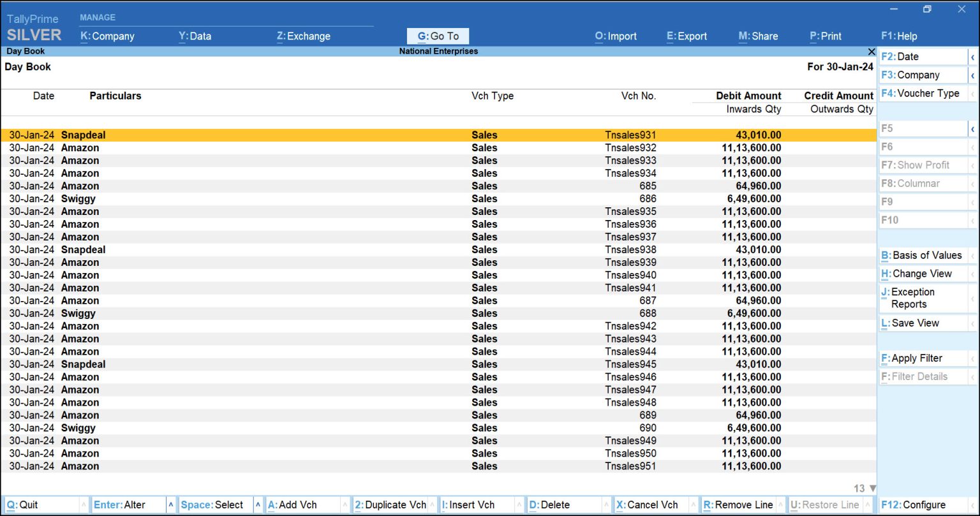This screenshot has height=516, width=980.
Task: Save the current report view
Action: click(x=911, y=323)
